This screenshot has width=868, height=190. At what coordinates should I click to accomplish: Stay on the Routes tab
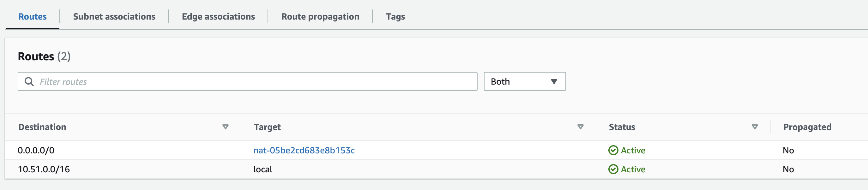pos(32,16)
